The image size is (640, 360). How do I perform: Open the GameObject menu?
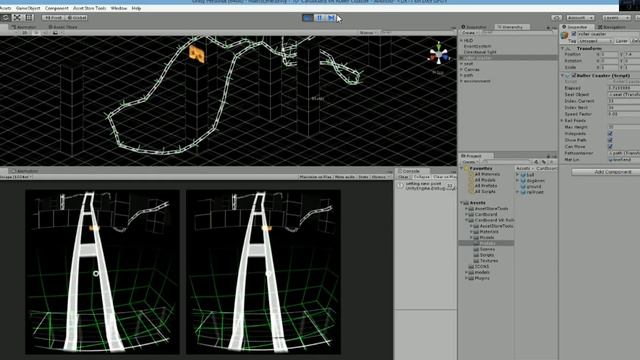(x=28, y=8)
